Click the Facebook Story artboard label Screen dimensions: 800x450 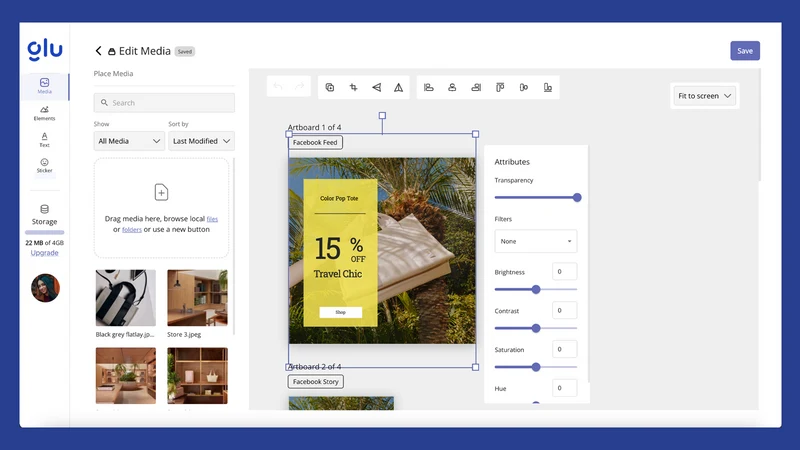316,382
